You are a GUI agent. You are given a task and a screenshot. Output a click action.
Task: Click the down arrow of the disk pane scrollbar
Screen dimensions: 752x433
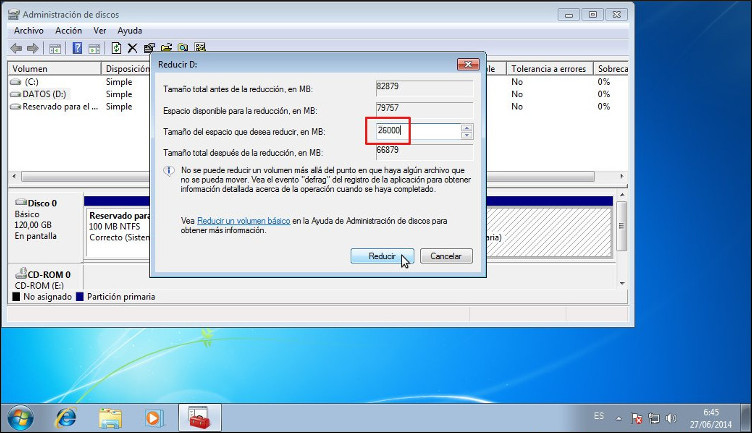pyautogui.click(x=622, y=283)
